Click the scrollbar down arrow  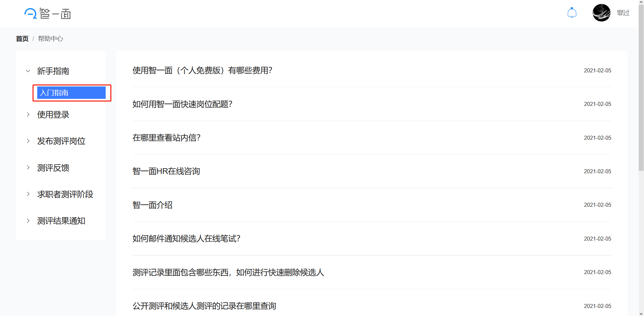pyautogui.click(x=641, y=314)
